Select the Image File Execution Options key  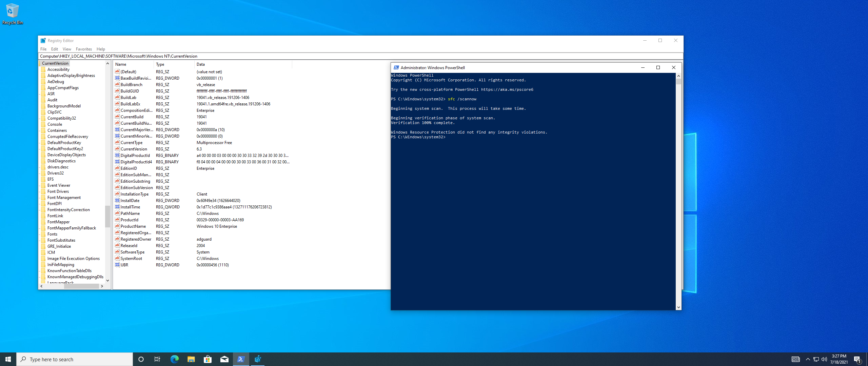(x=74, y=259)
